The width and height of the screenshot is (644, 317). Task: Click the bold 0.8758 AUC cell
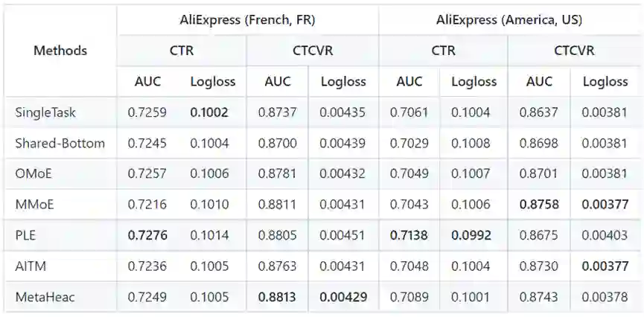tap(539, 205)
